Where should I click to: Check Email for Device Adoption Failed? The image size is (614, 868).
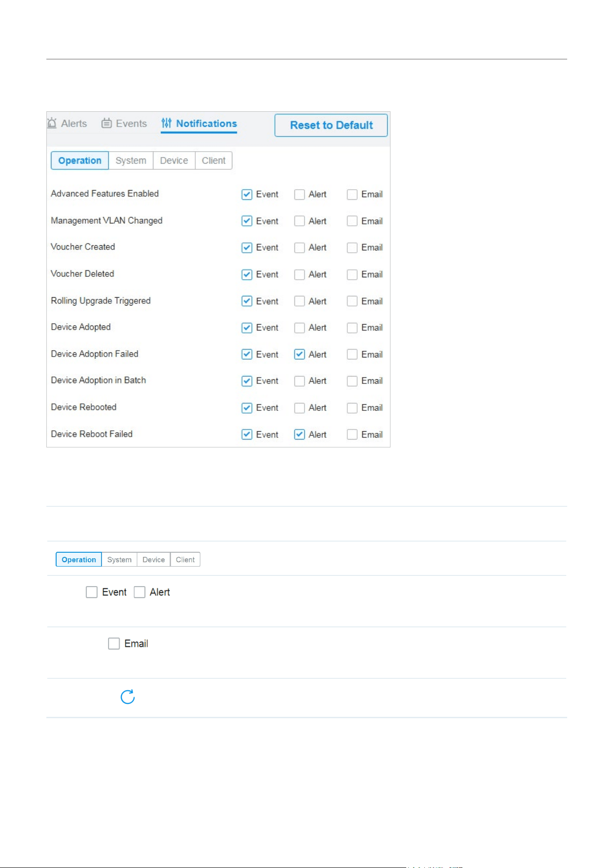tap(352, 355)
